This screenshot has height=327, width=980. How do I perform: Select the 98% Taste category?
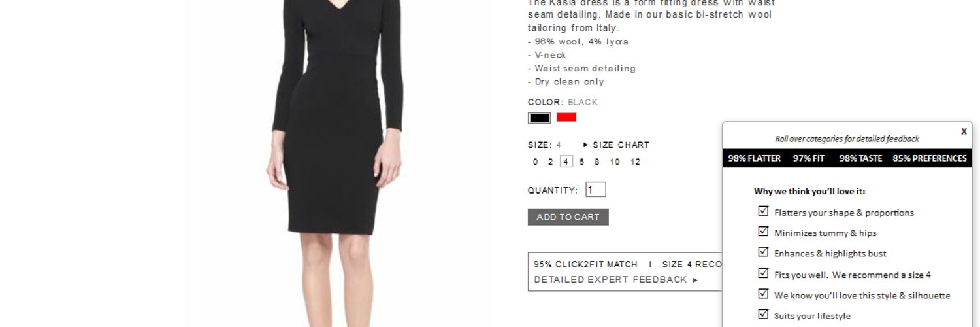[860, 158]
